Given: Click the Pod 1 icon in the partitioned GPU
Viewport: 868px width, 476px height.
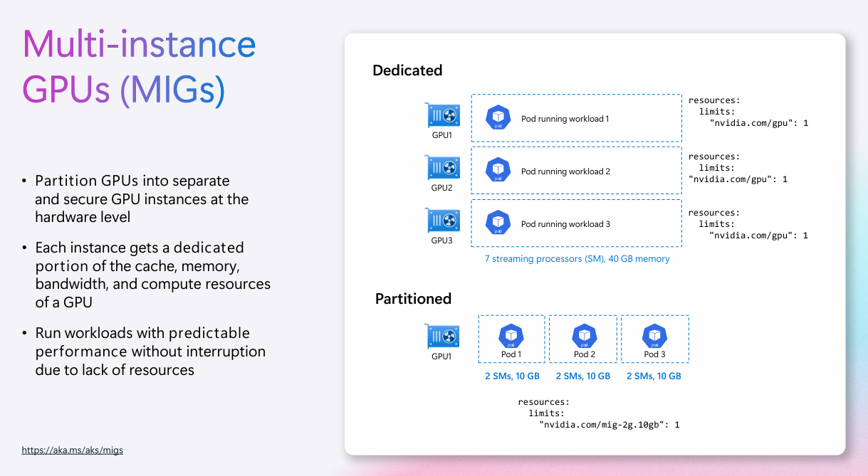Looking at the screenshot, I should click(511, 336).
